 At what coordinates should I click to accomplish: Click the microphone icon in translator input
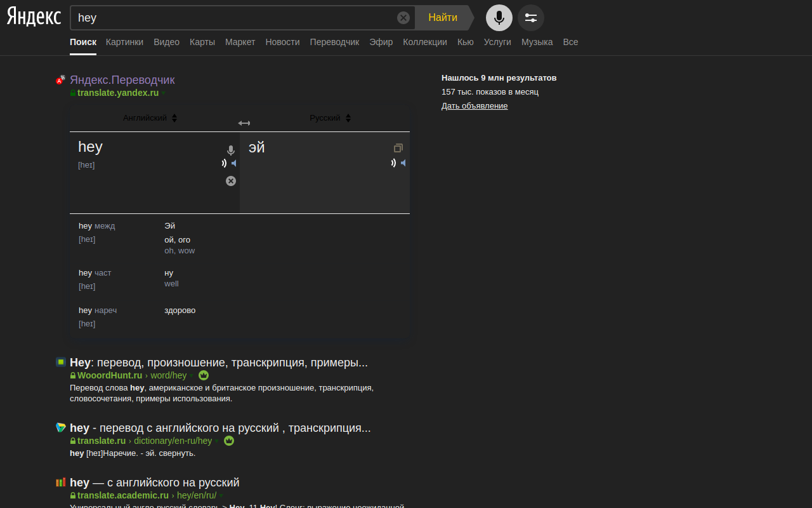click(x=231, y=150)
